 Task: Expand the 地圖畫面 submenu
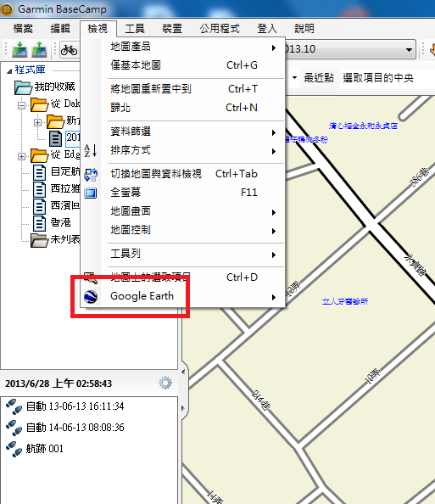click(192, 211)
